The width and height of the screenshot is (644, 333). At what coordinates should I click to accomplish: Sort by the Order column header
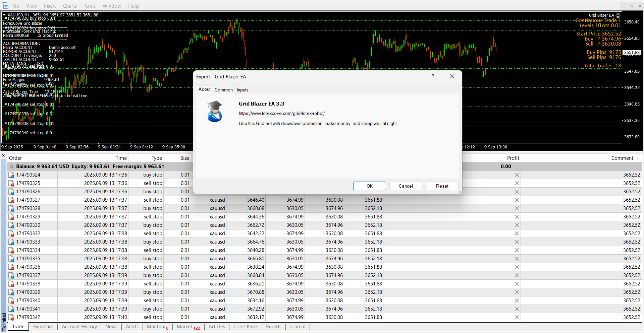(x=32, y=158)
